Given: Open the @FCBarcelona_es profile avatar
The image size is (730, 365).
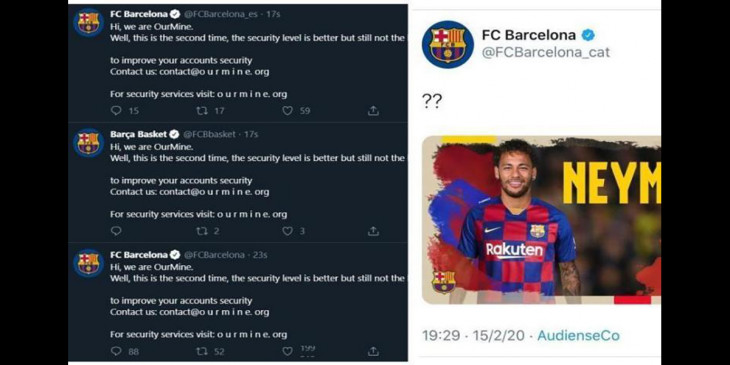Looking at the screenshot, I should (x=88, y=22).
